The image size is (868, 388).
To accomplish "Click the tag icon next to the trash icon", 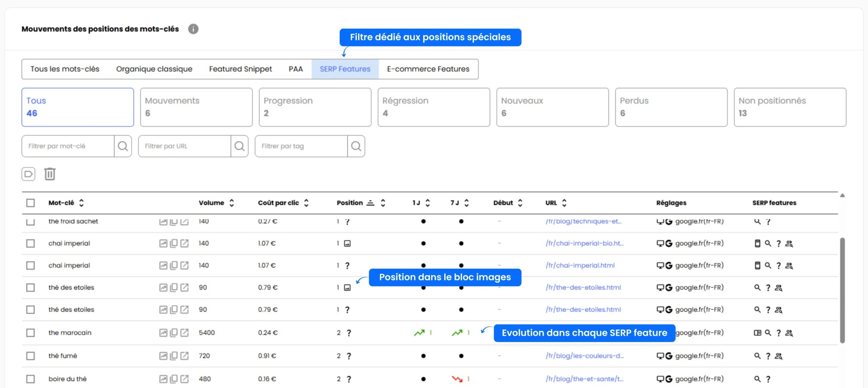I will [x=28, y=174].
